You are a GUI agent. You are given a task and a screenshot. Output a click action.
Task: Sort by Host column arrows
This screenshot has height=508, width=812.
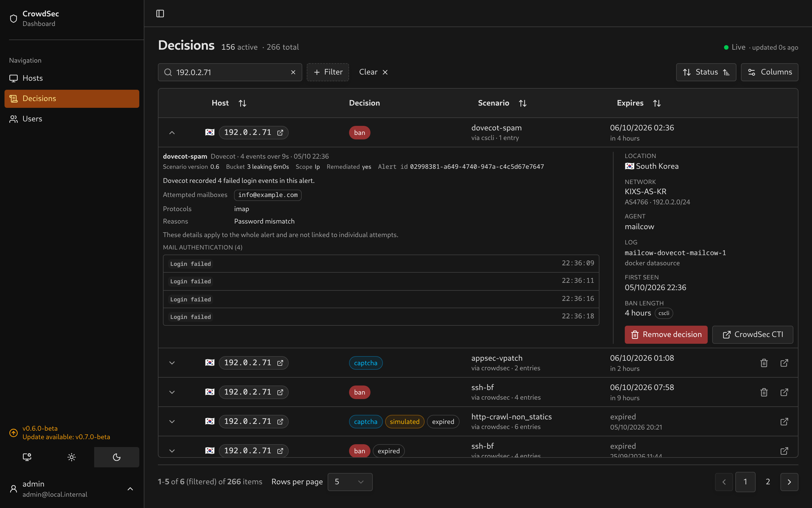[x=242, y=103]
